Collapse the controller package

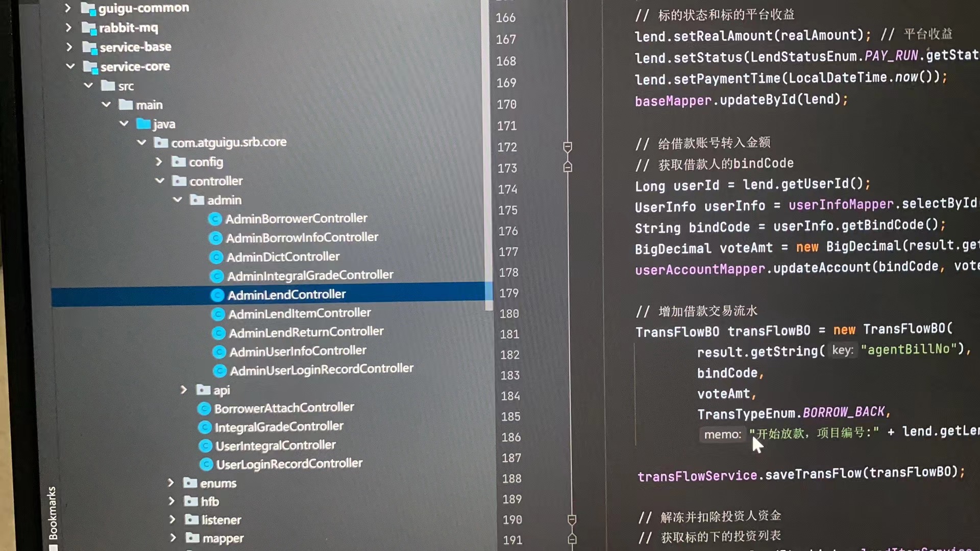pyautogui.click(x=160, y=181)
